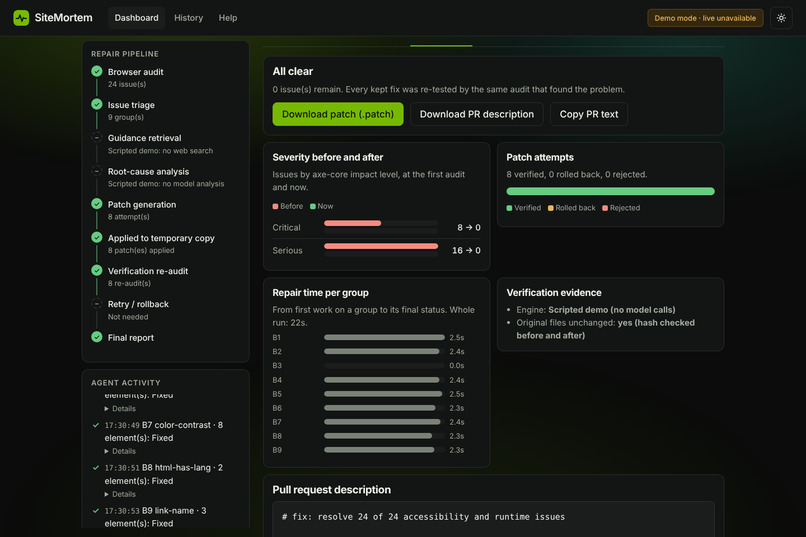Screen dimensions: 806x537
Task: Click the Issue triage step label
Action: [x=131, y=105]
